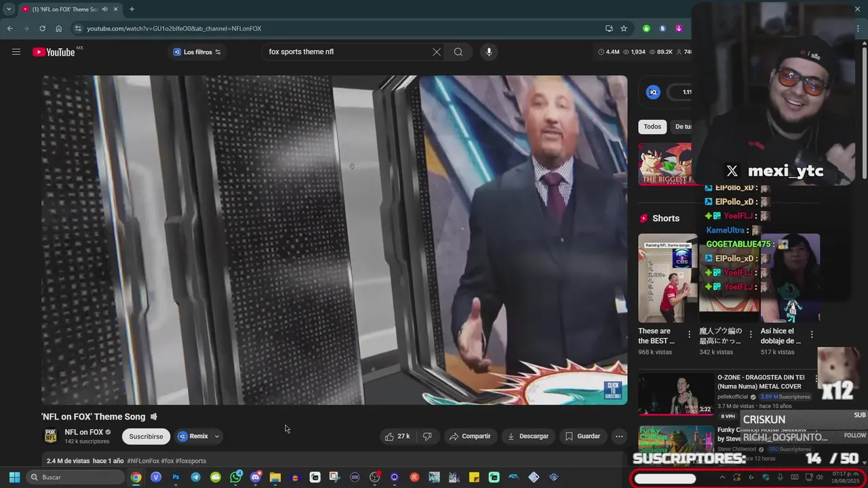Click the 968 k vistas text
868x488 pixels.
[x=655, y=352]
